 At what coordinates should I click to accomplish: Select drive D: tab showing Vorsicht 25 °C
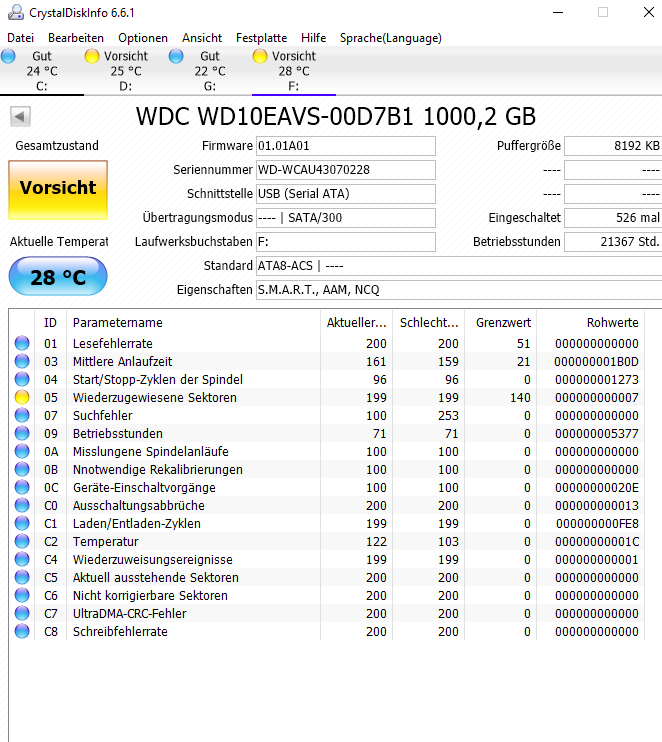coord(126,71)
